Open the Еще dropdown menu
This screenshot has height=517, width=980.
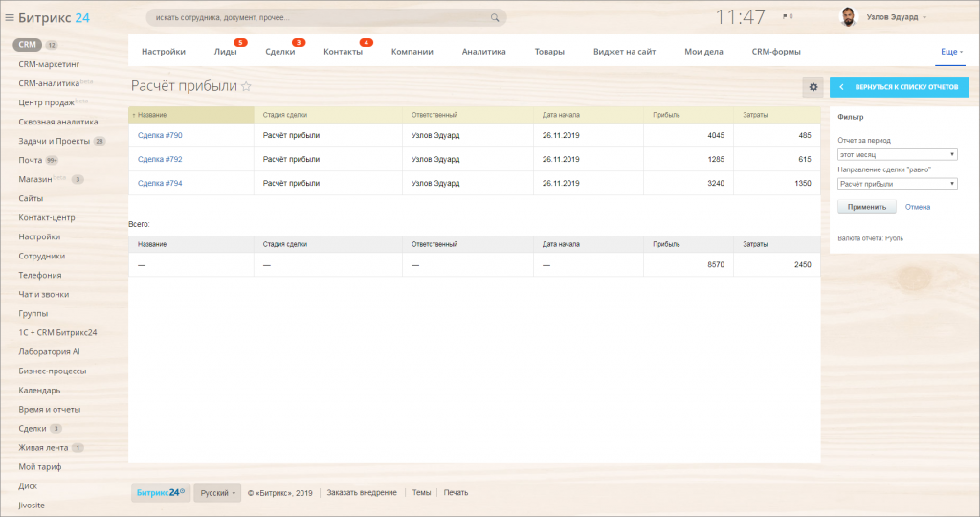click(x=952, y=52)
